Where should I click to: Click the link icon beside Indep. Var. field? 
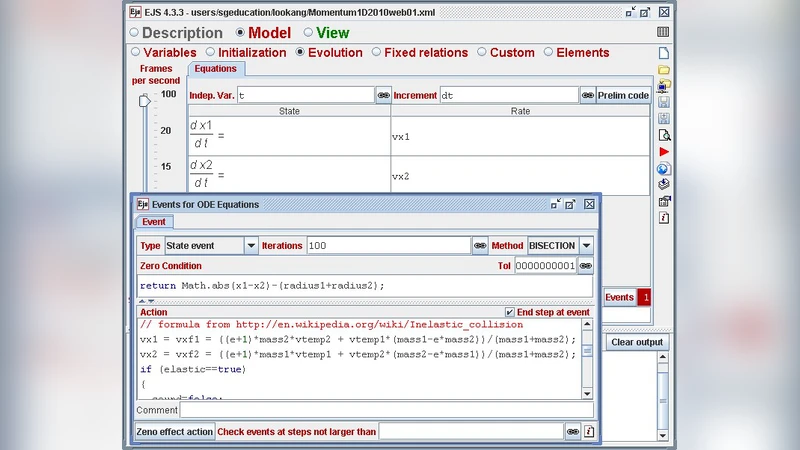pyautogui.click(x=383, y=95)
